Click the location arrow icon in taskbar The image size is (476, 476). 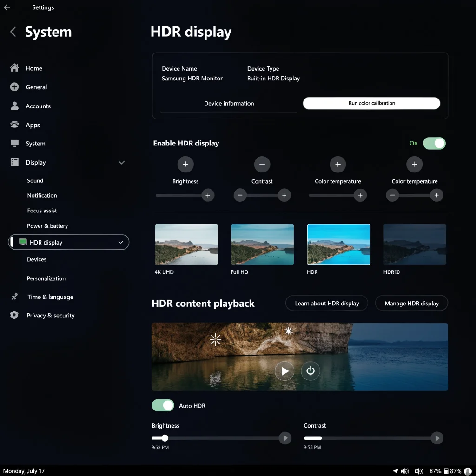point(396,471)
